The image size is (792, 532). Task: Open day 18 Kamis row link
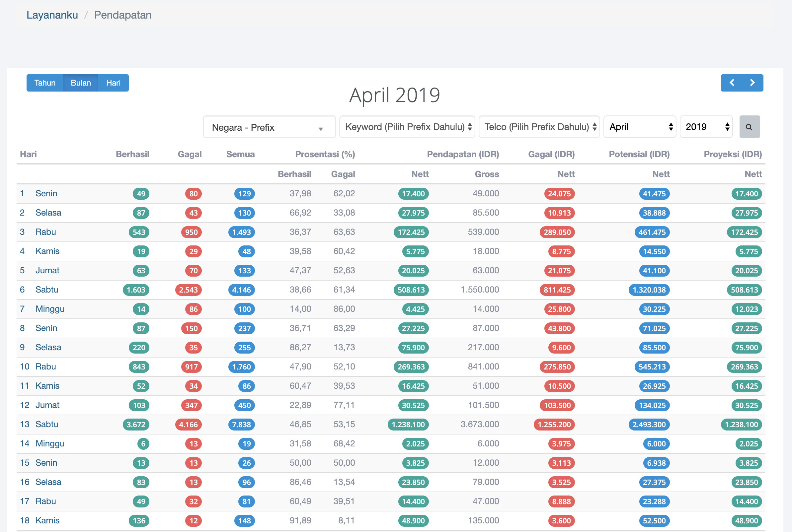pyautogui.click(x=47, y=520)
